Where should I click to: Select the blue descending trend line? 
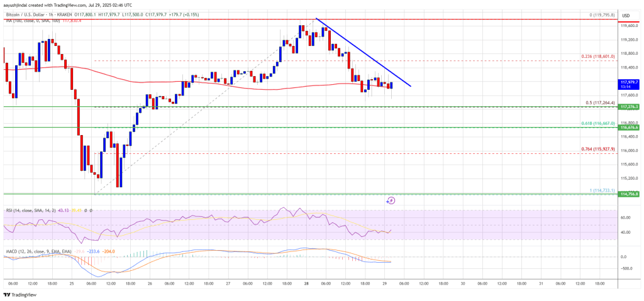point(365,53)
